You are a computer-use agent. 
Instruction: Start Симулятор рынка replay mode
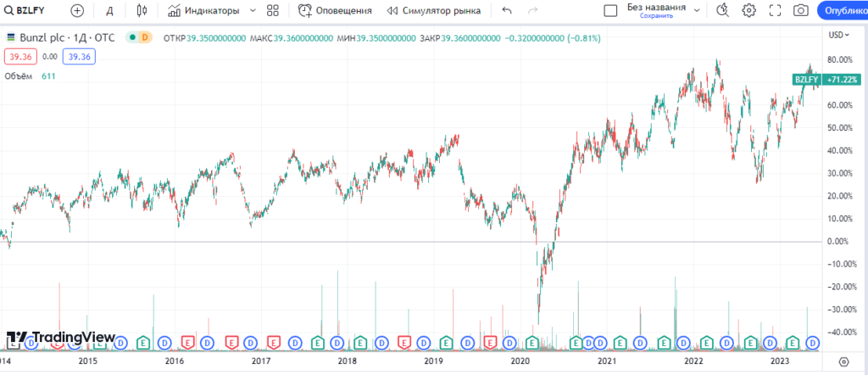434,10
